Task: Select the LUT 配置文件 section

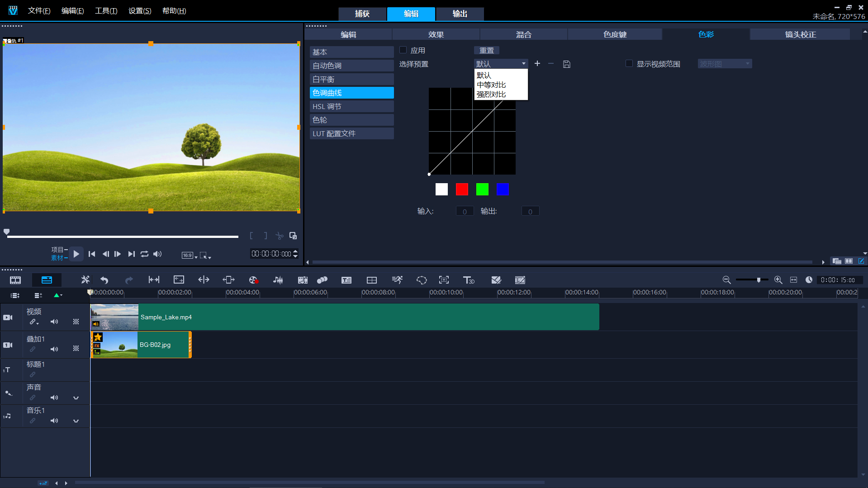Action: [351, 133]
